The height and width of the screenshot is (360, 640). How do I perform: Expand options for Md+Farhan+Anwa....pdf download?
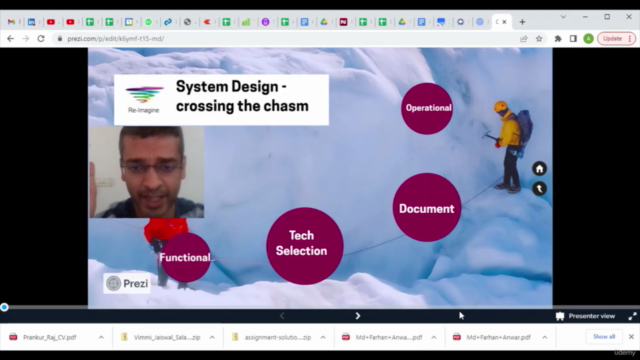pos(433,338)
